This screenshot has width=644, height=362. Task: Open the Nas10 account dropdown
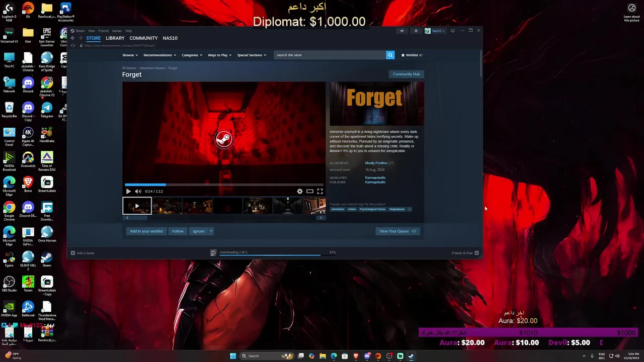point(435,31)
